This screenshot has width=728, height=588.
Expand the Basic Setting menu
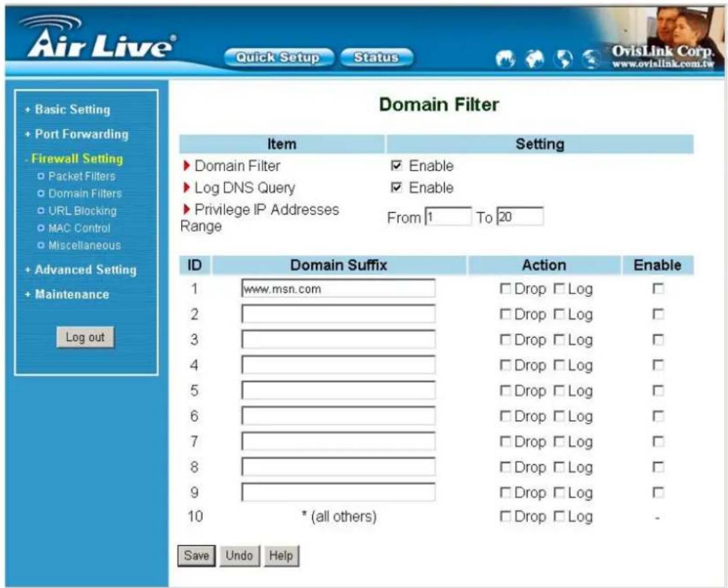point(72,109)
